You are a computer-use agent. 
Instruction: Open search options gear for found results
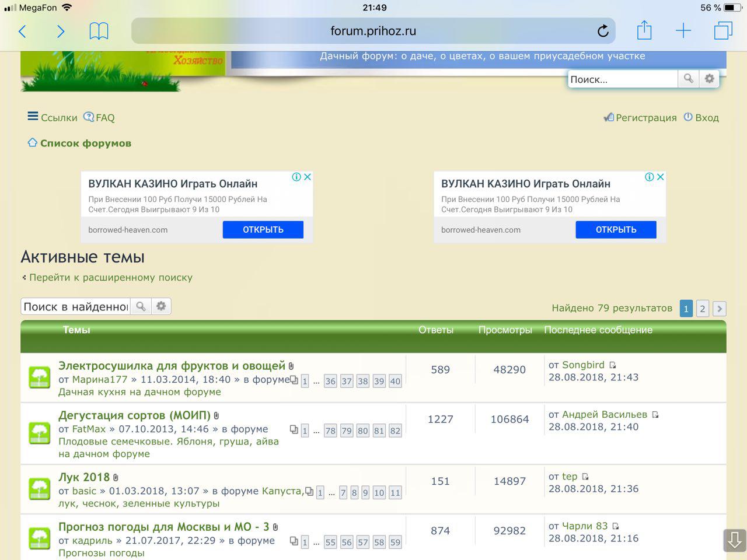click(161, 306)
